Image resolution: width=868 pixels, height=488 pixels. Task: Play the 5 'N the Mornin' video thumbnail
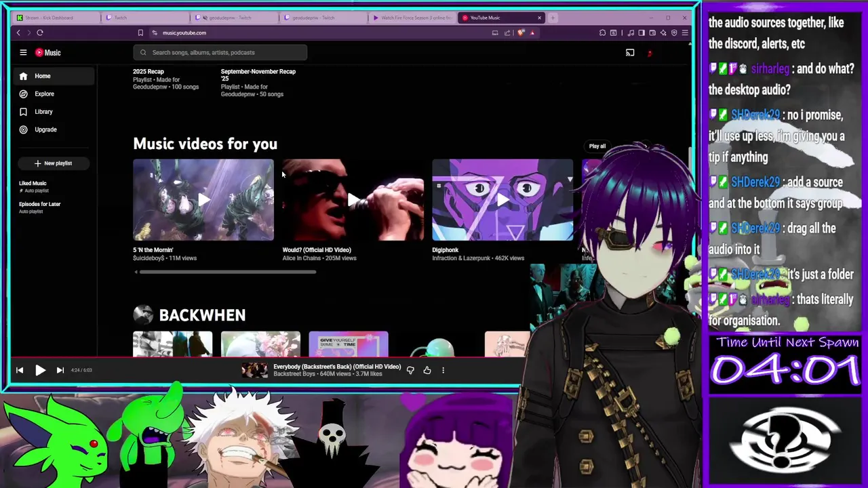(x=203, y=200)
